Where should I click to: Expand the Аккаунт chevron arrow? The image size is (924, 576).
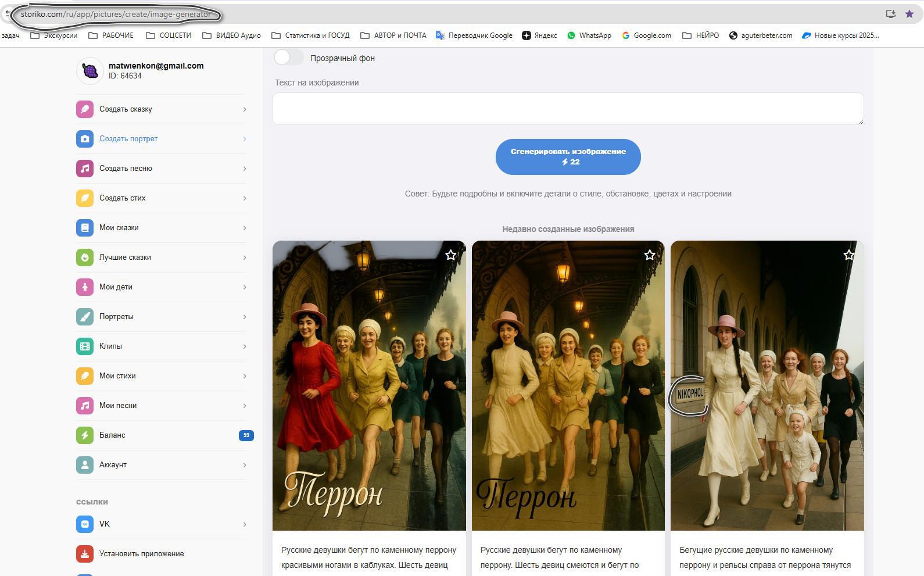coord(245,465)
